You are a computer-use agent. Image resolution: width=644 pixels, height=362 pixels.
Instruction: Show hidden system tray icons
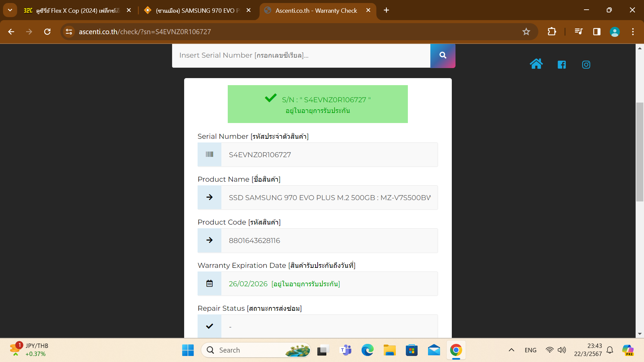pyautogui.click(x=511, y=350)
